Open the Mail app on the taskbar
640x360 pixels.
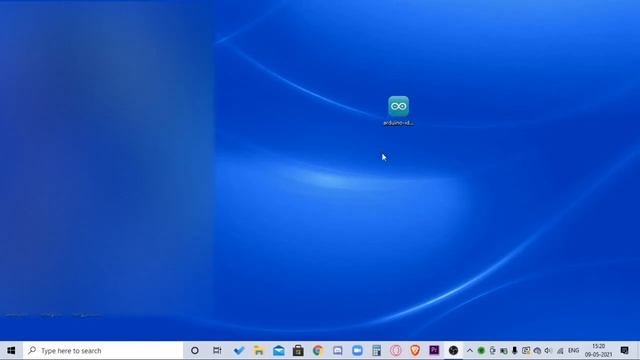click(x=278, y=350)
